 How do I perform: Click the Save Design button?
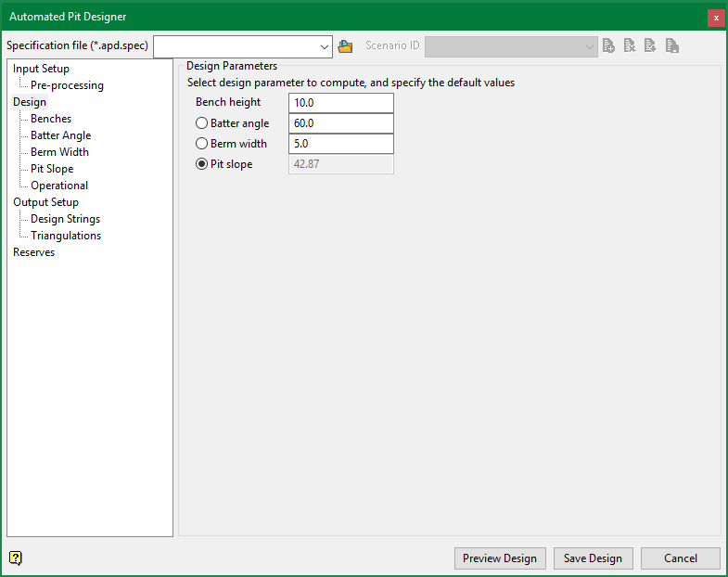pyautogui.click(x=593, y=558)
